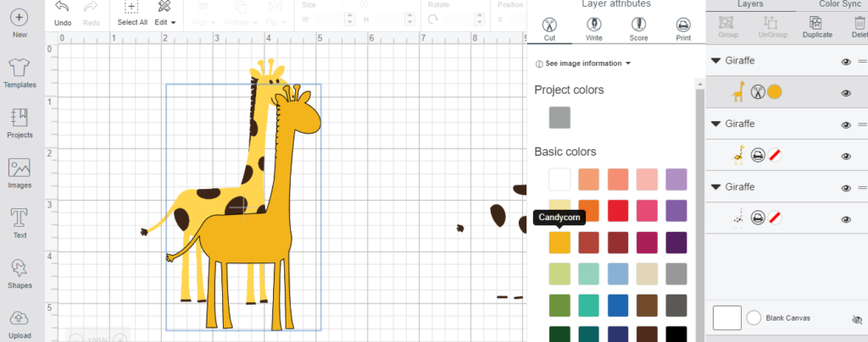Pick the dark purple color swatch
The height and width of the screenshot is (342, 868).
[x=676, y=243]
